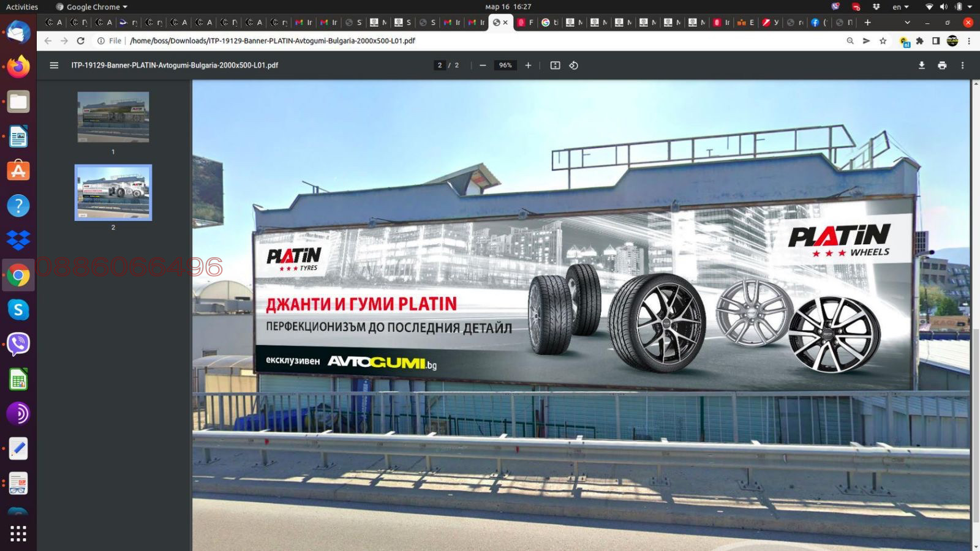Open Help from the dock
The height and width of the screenshot is (551, 980).
pyautogui.click(x=18, y=206)
